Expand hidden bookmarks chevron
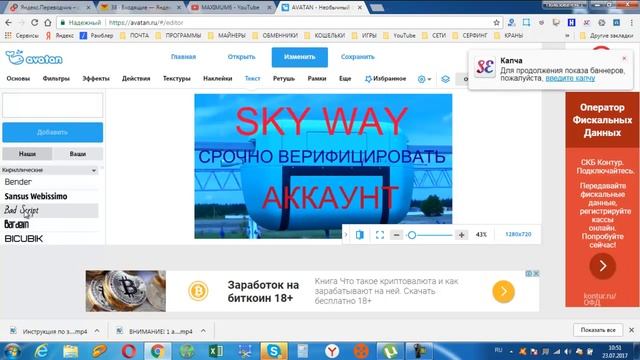Image resolution: width=640 pixels, height=360 pixels. (x=567, y=36)
